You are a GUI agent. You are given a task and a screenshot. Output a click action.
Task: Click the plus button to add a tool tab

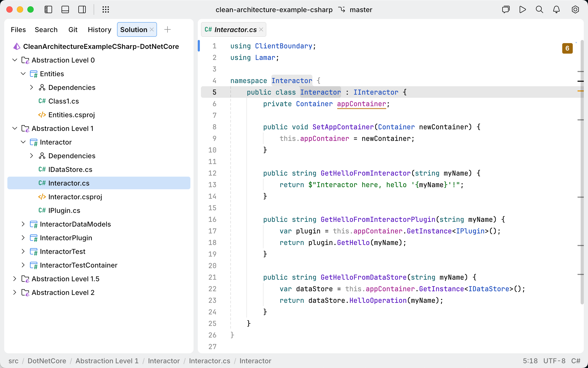168,29
